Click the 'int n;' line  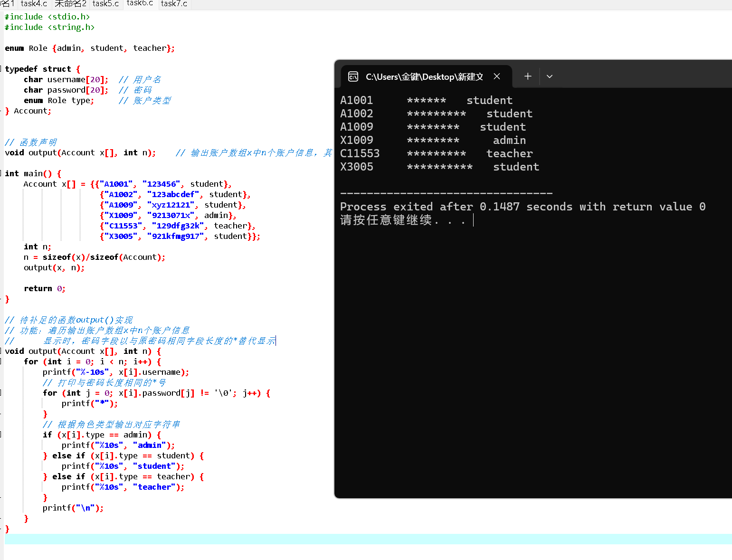click(x=38, y=247)
